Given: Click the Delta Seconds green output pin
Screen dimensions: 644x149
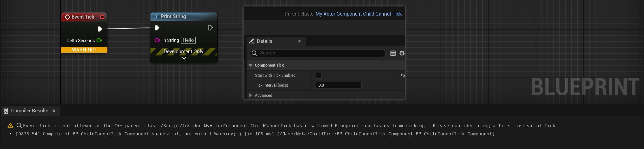Looking at the screenshot, I should tap(99, 41).
